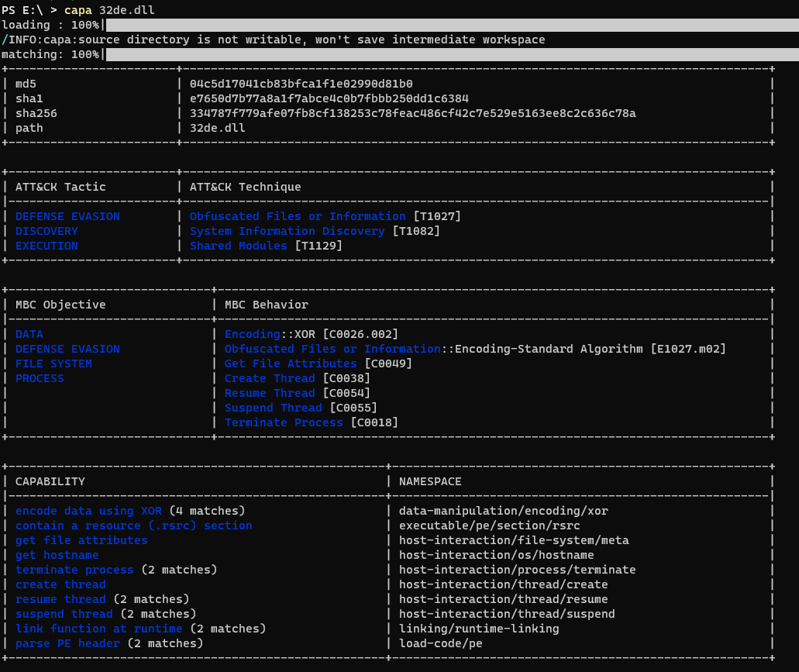Click 'get hostname' capability
The image size is (799, 672).
coord(57,555)
